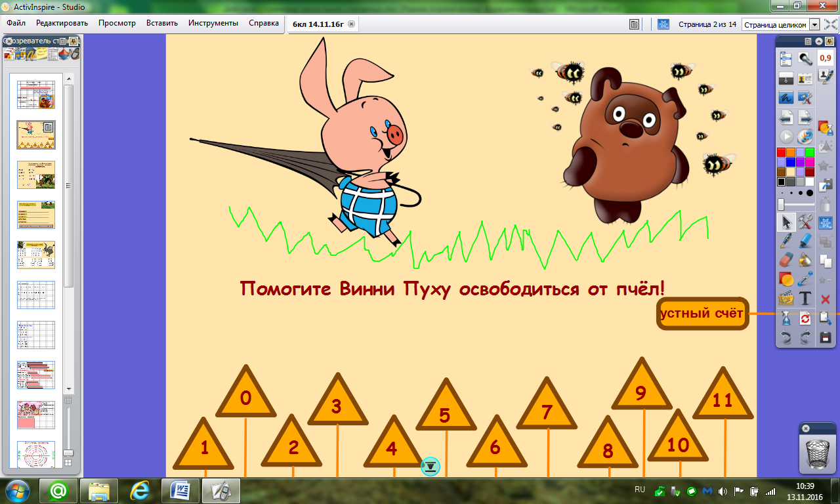This screenshot has height=504, width=840.
Task: Click the Reset page swirl icon next to play
Action: click(x=805, y=137)
